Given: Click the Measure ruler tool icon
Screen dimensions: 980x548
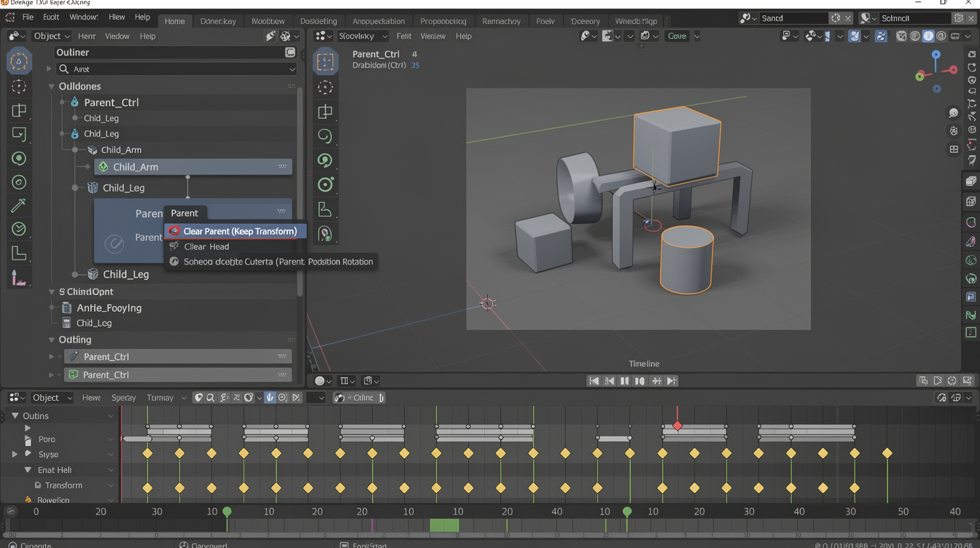Looking at the screenshot, I should 19,254.
